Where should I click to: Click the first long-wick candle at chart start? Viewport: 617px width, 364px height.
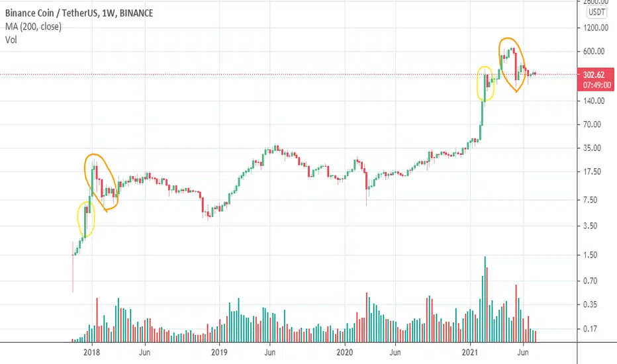coord(72,267)
